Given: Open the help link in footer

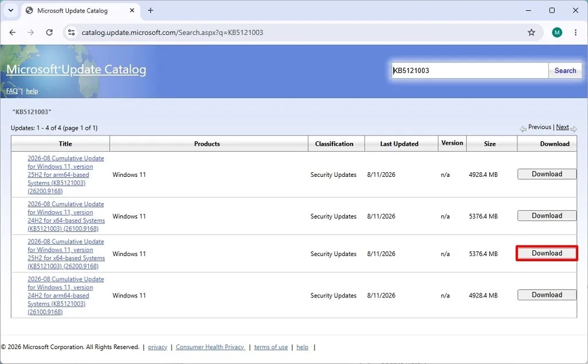Looking at the screenshot, I should (x=302, y=347).
